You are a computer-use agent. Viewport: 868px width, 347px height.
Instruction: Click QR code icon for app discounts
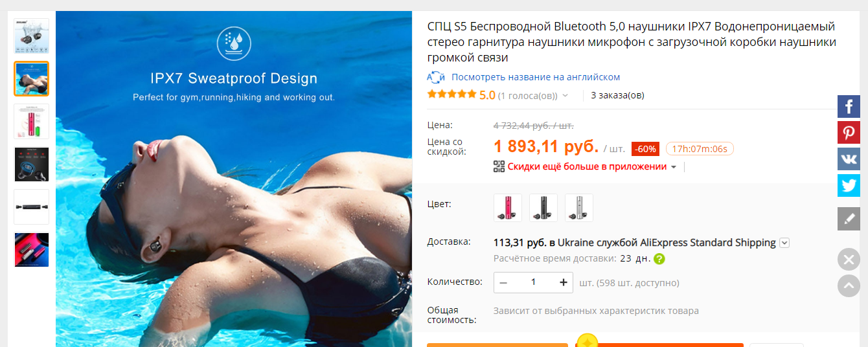(499, 166)
